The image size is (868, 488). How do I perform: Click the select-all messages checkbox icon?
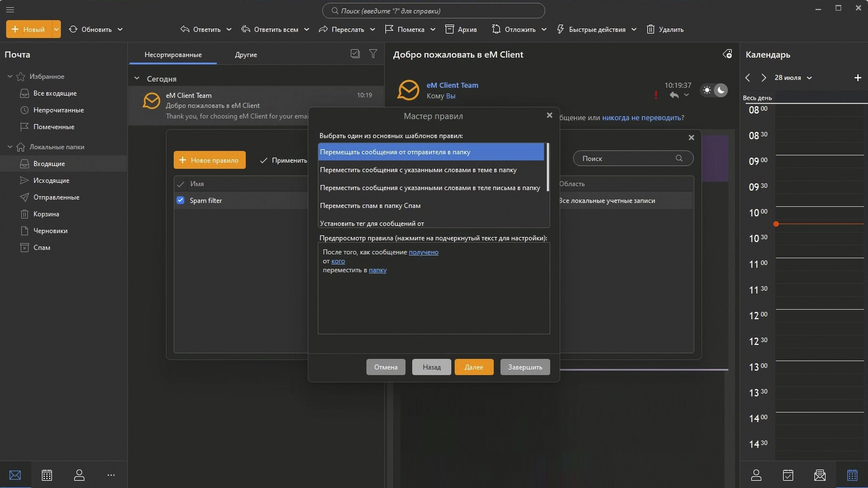point(355,54)
